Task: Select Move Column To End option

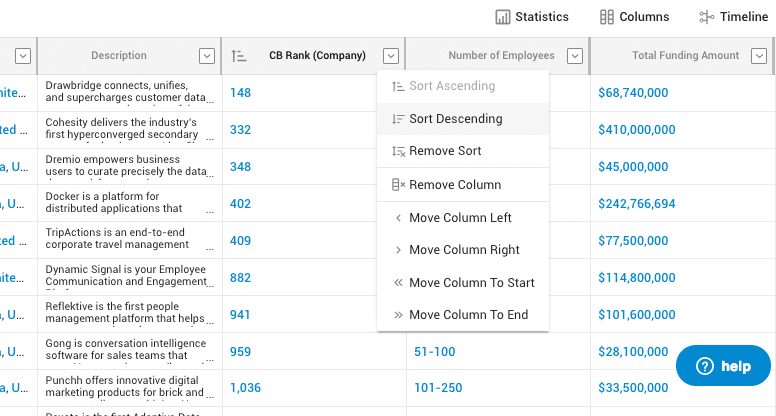Action: click(463, 315)
